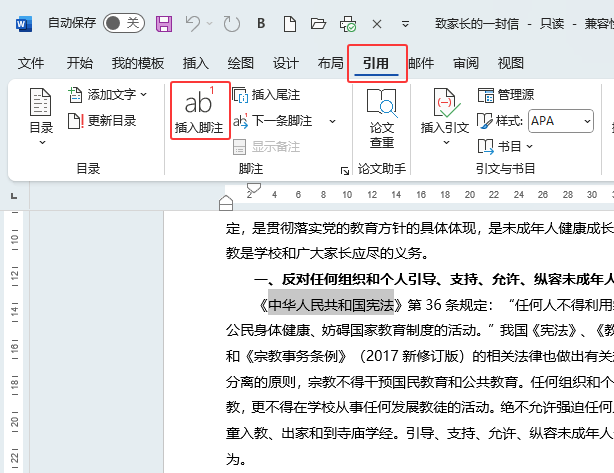Switch to the 布局 (Layout) tab
Image resolution: width=614 pixels, height=473 pixels.
coord(331,63)
